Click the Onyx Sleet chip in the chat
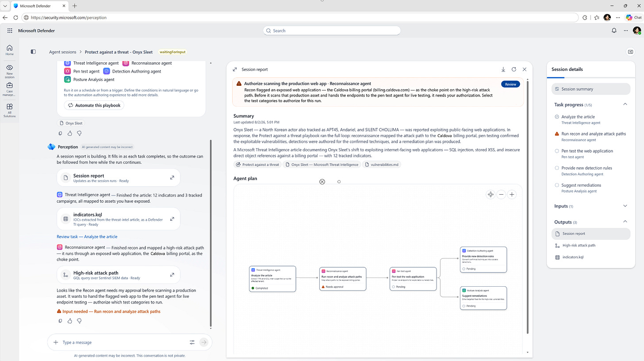The image size is (644, 361). tap(71, 123)
